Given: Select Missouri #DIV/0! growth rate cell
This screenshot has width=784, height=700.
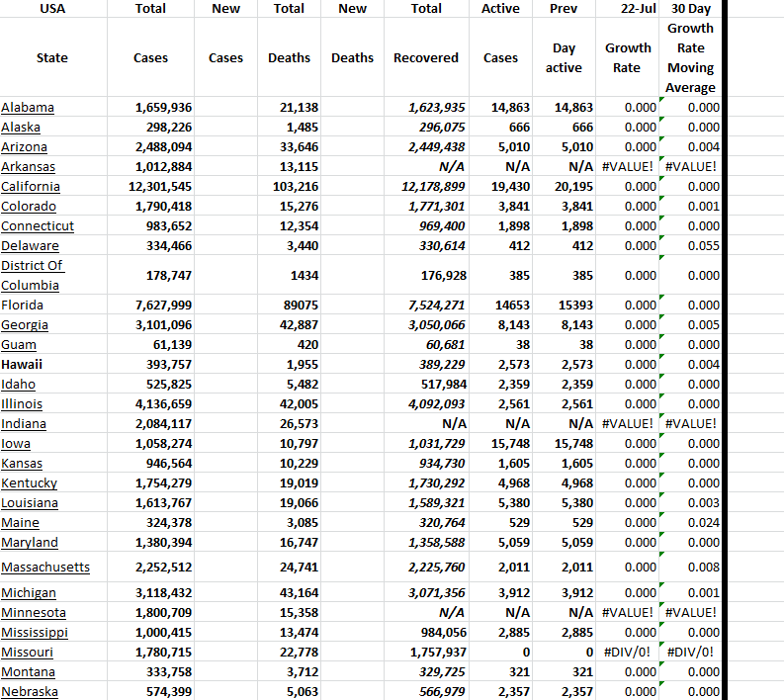Looking at the screenshot, I should click(x=628, y=652).
